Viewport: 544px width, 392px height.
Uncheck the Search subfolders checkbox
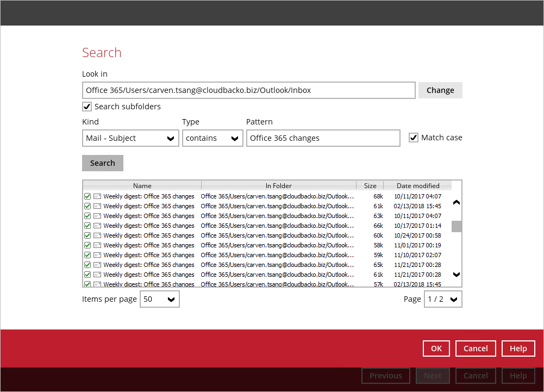[87, 107]
